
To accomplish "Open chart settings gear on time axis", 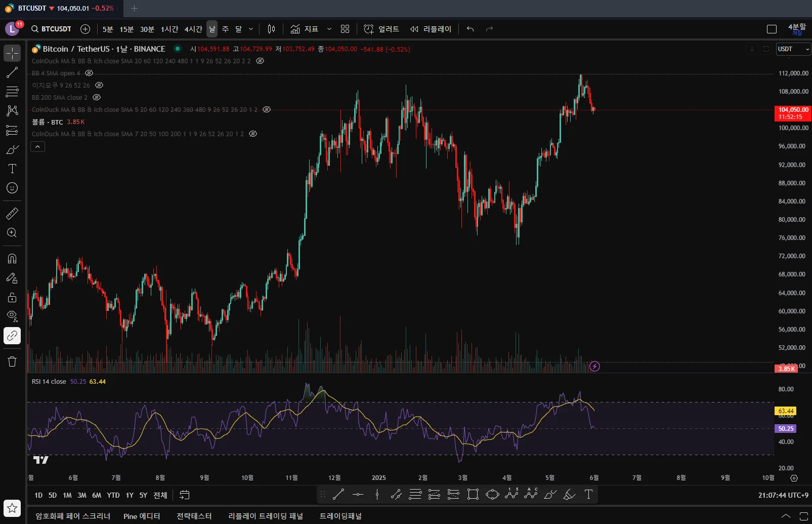I will click(x=794, y=478).
